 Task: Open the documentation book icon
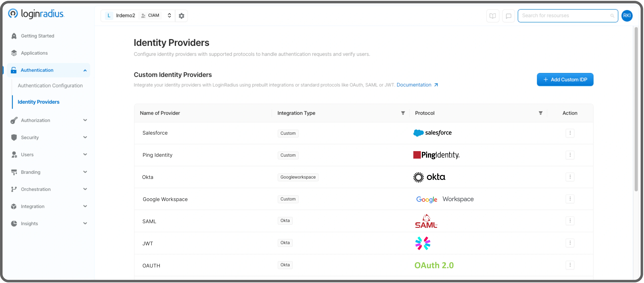coord(493,15)
